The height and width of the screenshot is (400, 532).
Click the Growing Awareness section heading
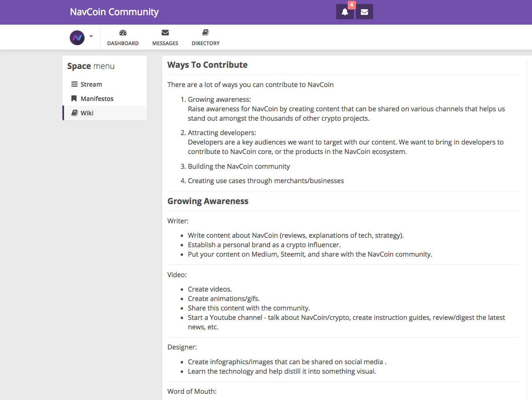click(208, 201)
